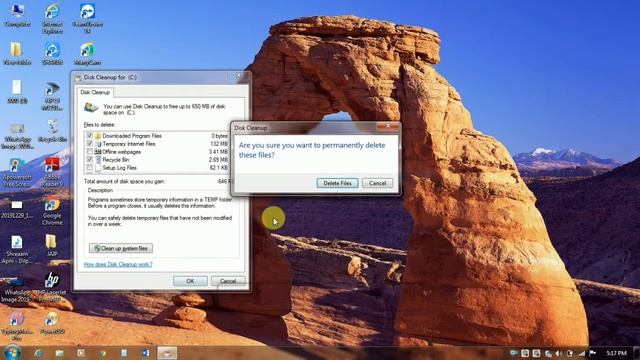Open the How does Disk Cleanup work link

[118, 264]
